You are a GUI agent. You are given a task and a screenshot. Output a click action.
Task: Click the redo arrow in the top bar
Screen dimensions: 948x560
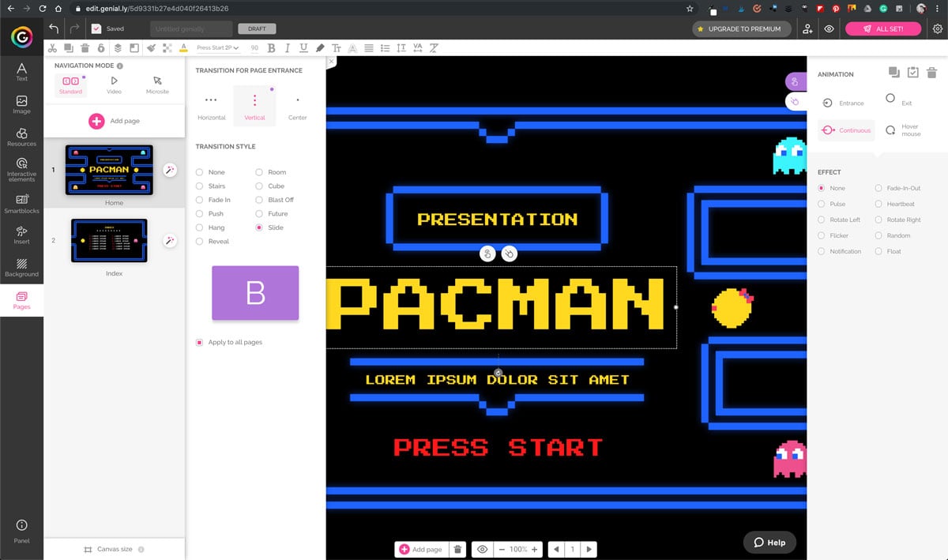(x=73, y=28)
